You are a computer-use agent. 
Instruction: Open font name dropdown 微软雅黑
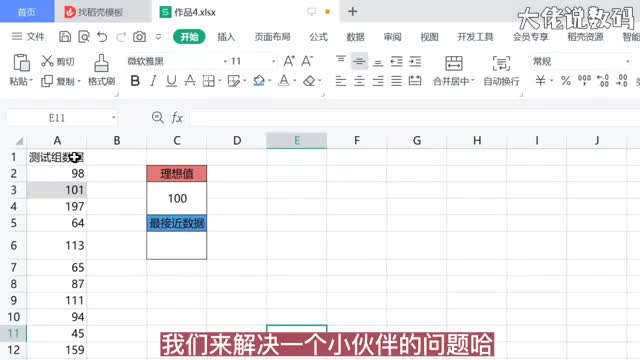pos(225,61)
